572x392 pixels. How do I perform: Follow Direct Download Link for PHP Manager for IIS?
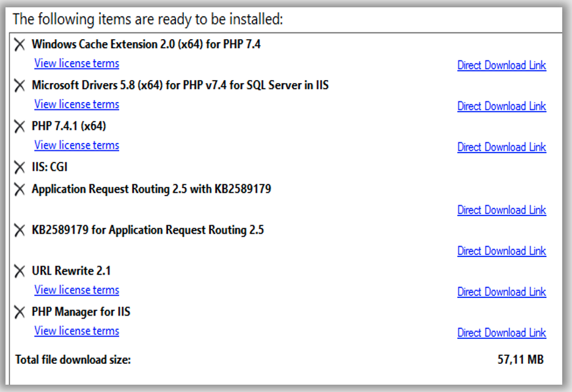(502, 333)
